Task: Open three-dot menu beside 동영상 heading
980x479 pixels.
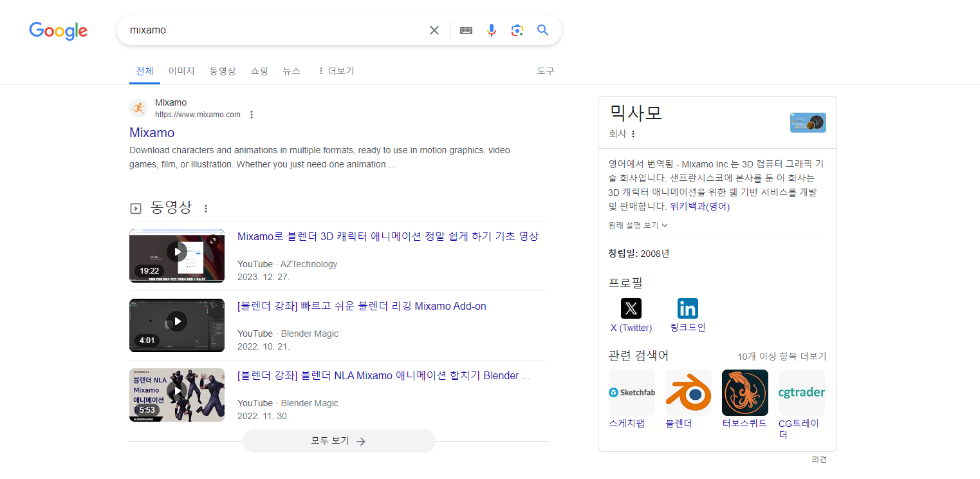Action: point(206,209)
